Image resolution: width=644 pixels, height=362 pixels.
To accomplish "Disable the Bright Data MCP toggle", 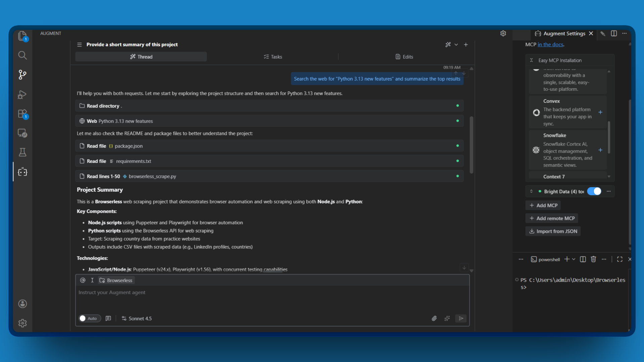I will 594,191.
